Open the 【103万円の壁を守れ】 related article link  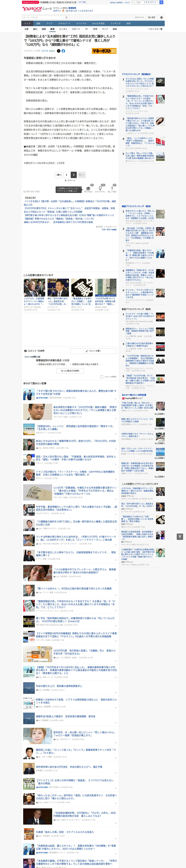coord(70,210)
